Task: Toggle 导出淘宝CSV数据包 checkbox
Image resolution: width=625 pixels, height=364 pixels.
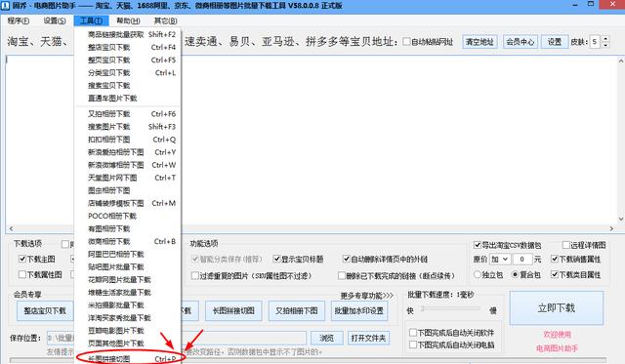Action: coord(478,245)
